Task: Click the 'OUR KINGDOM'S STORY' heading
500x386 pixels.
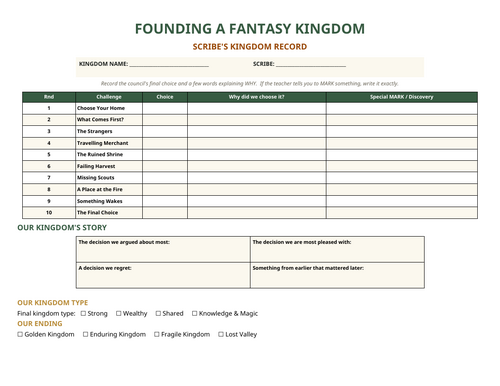Action: click(62, 228)
